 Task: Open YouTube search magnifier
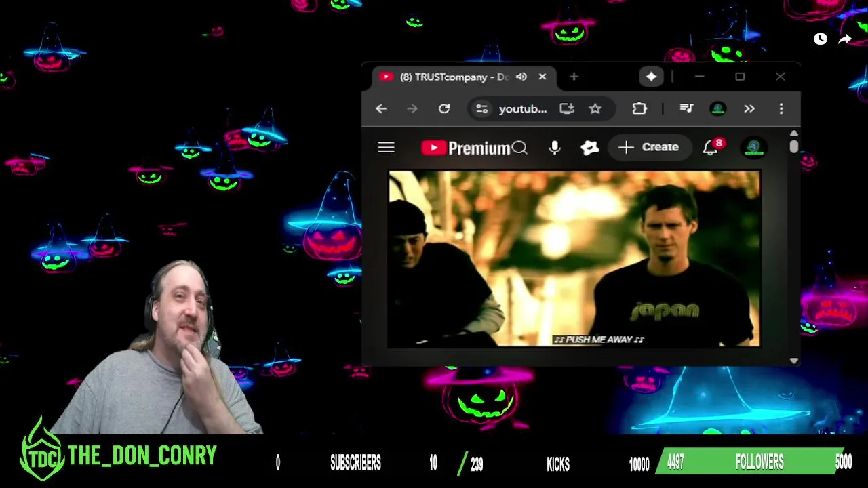[519, 148]
